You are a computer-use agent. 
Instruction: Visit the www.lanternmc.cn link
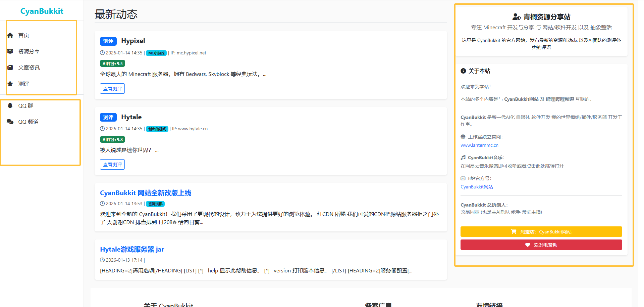479,145
